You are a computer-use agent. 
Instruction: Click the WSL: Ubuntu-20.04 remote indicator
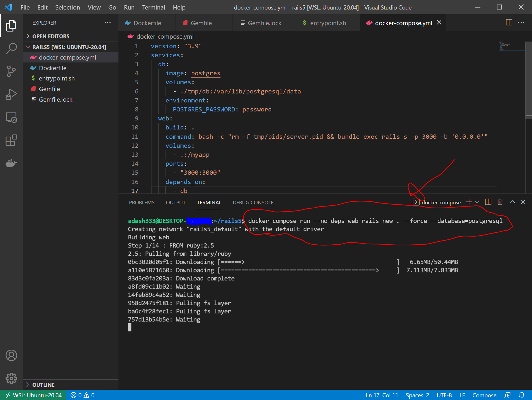[x=33, y=395]
